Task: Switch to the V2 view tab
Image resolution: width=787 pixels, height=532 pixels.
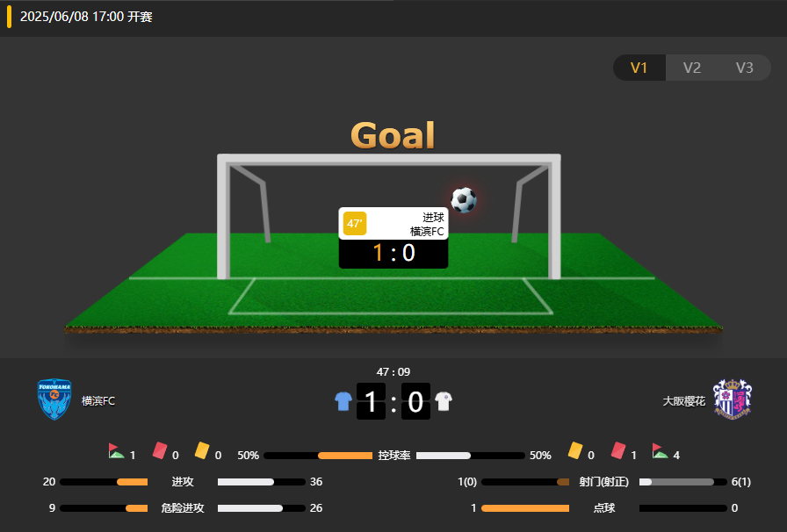Action: click(691, 68)
